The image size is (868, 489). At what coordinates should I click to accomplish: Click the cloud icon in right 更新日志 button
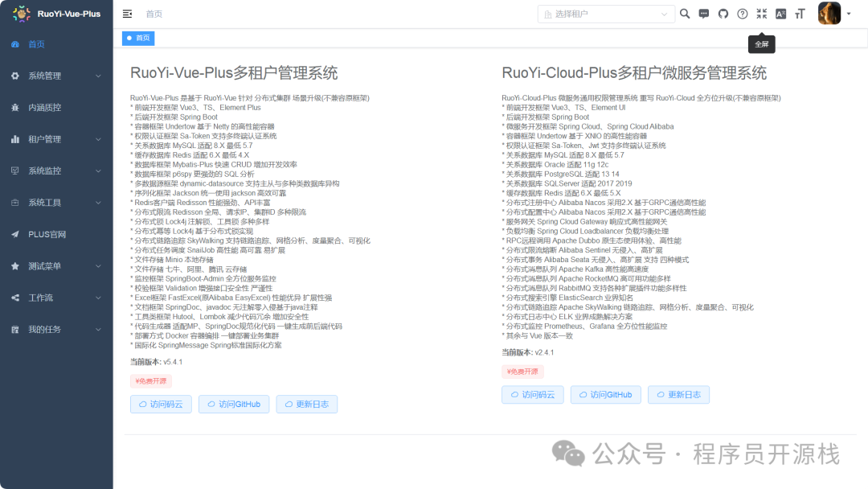[661, 395]
